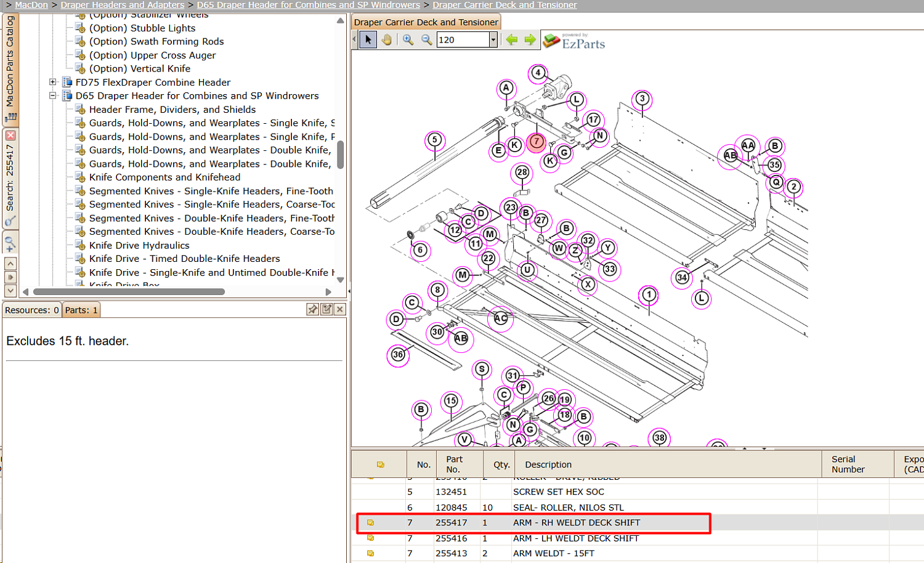Image resolution: width=924 pixels, height=563 pixels.
Task: Select the SEAL- ROLLER, NILOS STL row
Action: (638, 507)
